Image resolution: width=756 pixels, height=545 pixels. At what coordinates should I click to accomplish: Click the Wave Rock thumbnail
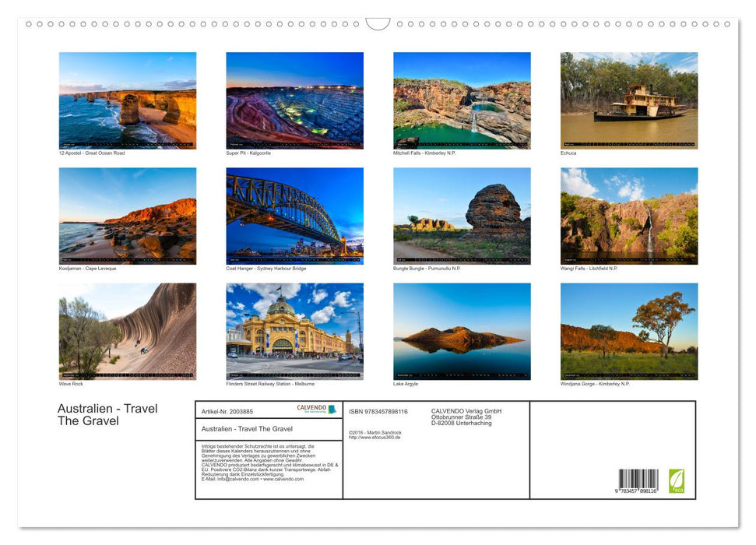128,331
